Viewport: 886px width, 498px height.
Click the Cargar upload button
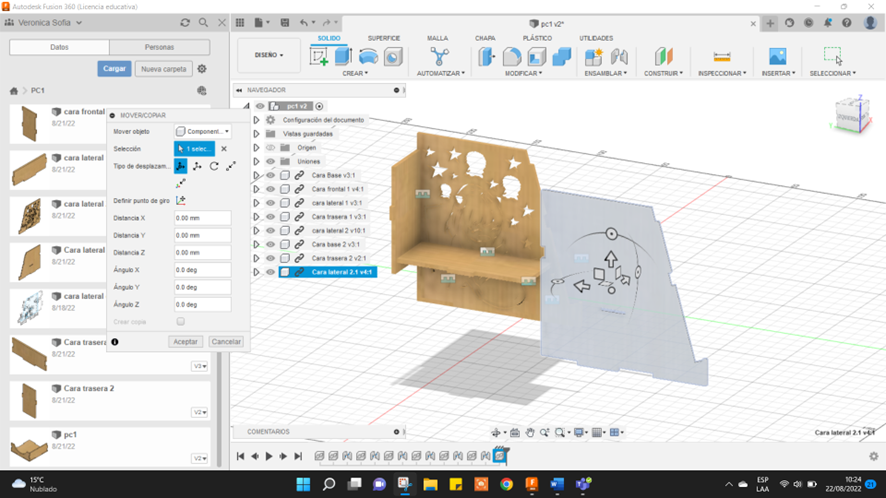(x=114, y=69)
